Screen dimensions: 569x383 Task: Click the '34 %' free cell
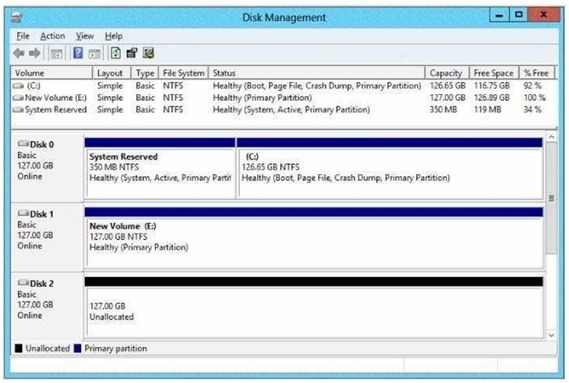[532, 110]
